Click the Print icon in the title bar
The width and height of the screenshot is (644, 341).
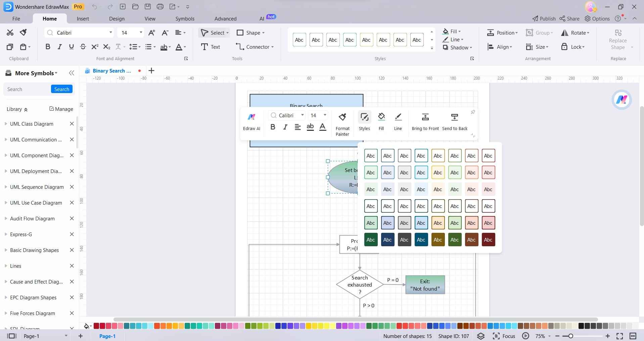click(x=160, y=6)
